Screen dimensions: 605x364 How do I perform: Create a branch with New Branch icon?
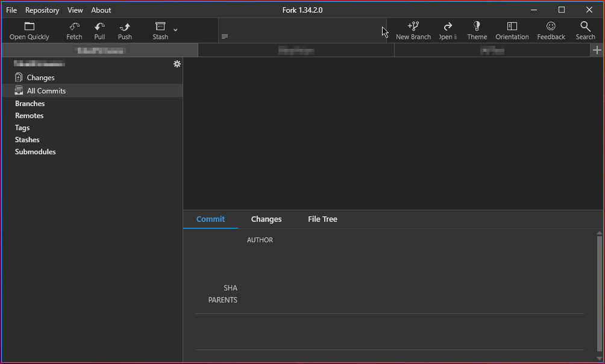point(413,27)
